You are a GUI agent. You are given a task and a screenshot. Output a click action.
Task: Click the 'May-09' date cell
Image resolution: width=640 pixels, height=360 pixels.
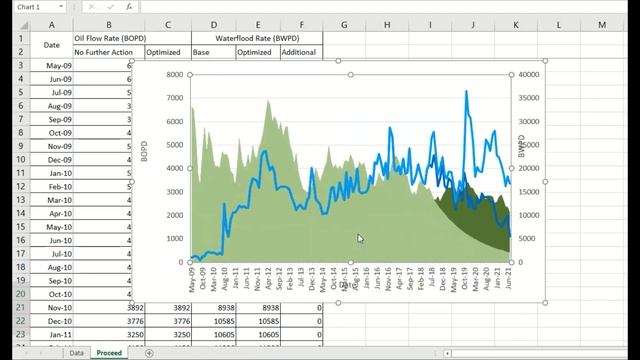tap(51, 65)
